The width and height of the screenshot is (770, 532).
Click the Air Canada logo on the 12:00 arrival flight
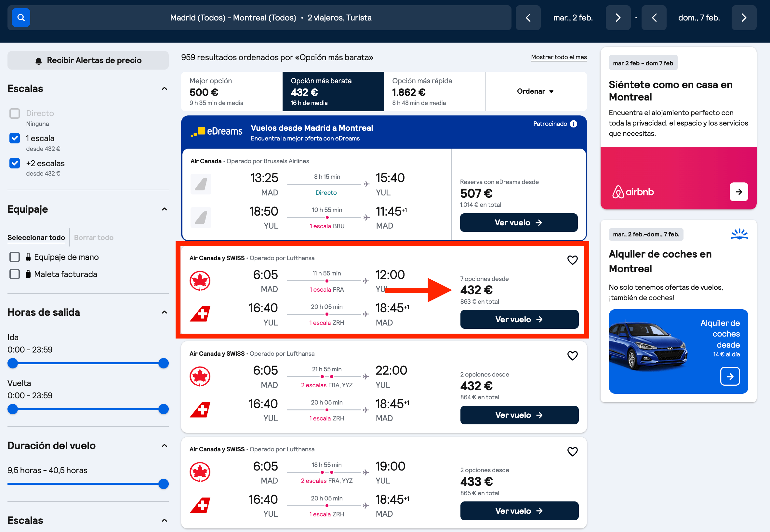(x=200, y=281)
